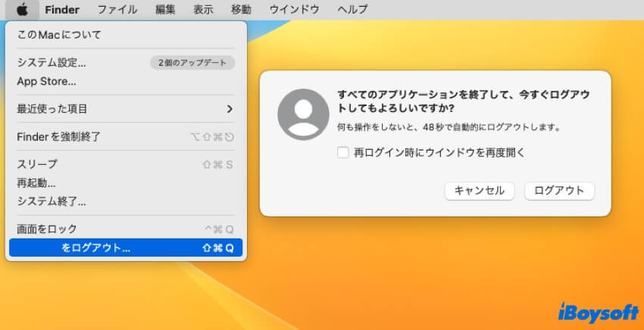
Task: Select スリープ menu item
Action: pos(126,164)
